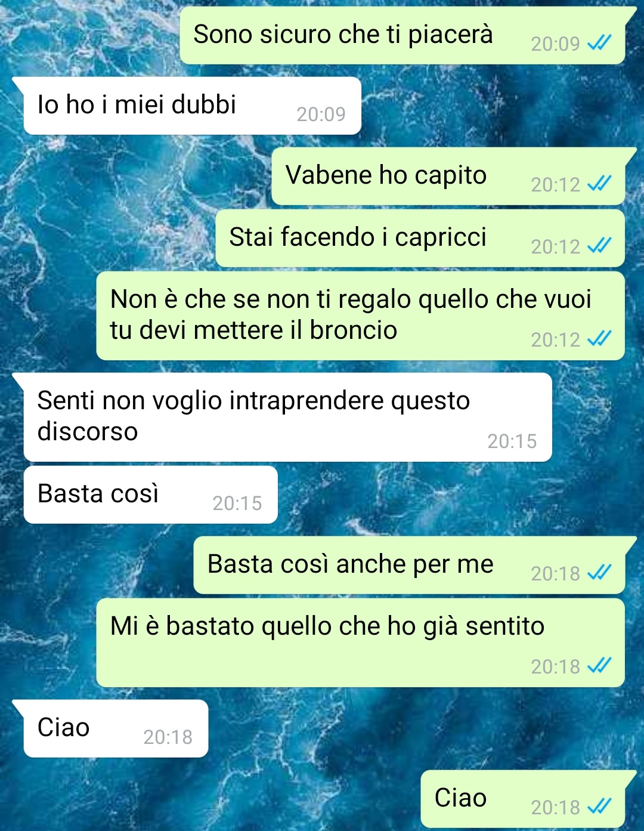
Task: Tap blue ticks on the 'Mi è bastato' message
Action: (x=599, y=666)
